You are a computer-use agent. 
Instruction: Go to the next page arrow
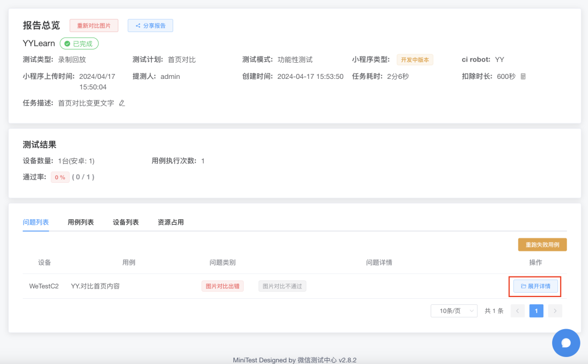click(x=555, y=311)
